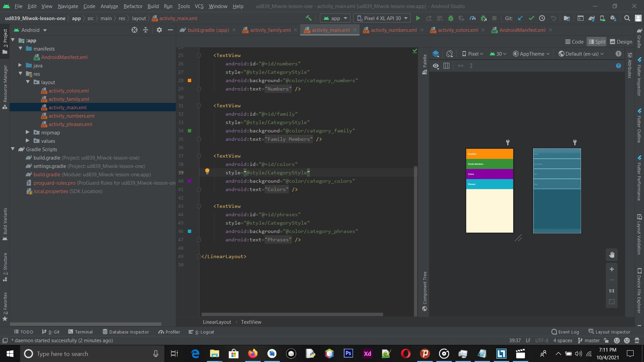
Task: Start debugging with the bug icon
Action: (x=451, y=18)
